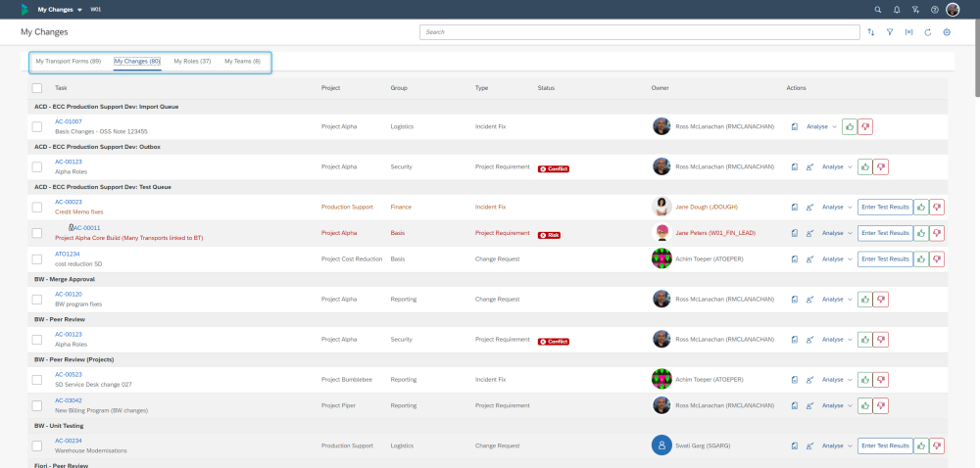Image resolution: width=980 pixels, height=468 pixels.
Task: Switch to My Roles (37) tab
Action: [x=192, y=61]
